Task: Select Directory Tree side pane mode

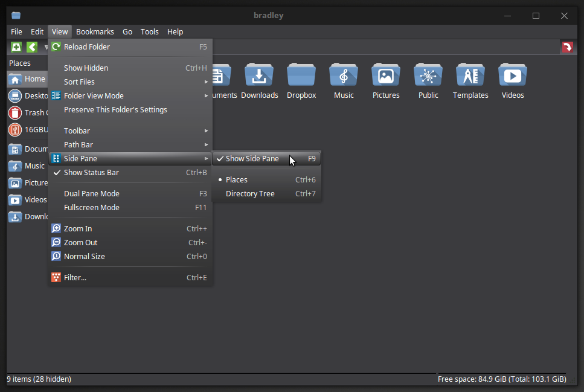Action: pos(250,193)
